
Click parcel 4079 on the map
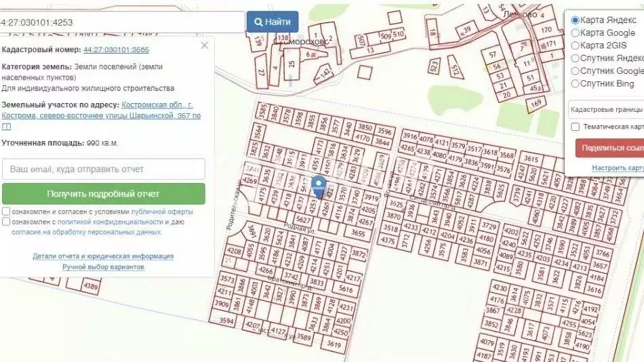tap(487, 342)
